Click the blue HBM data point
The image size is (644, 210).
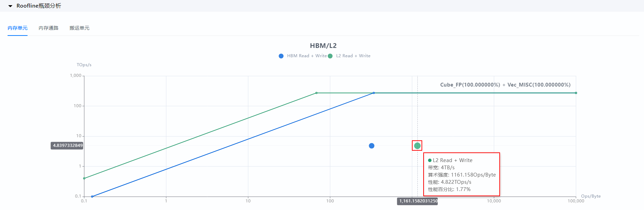(x=372, y=146)
